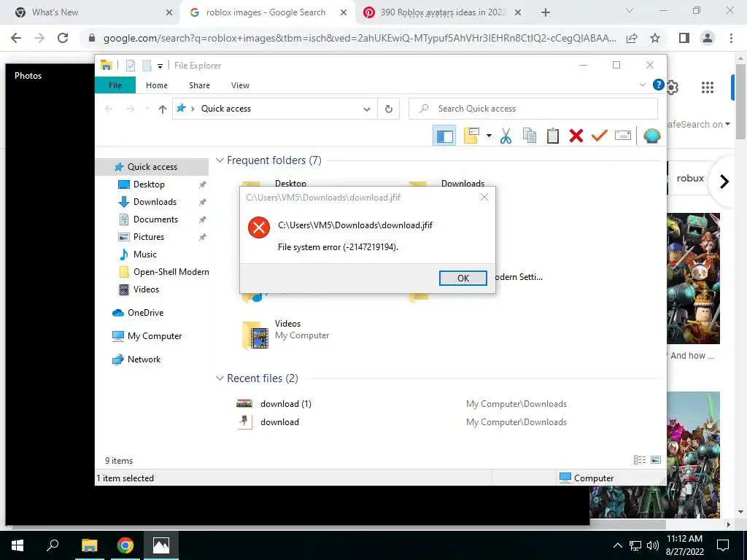Select the download recent file
Viewport: 747px width, 560px height.
(x=279, y=422)
